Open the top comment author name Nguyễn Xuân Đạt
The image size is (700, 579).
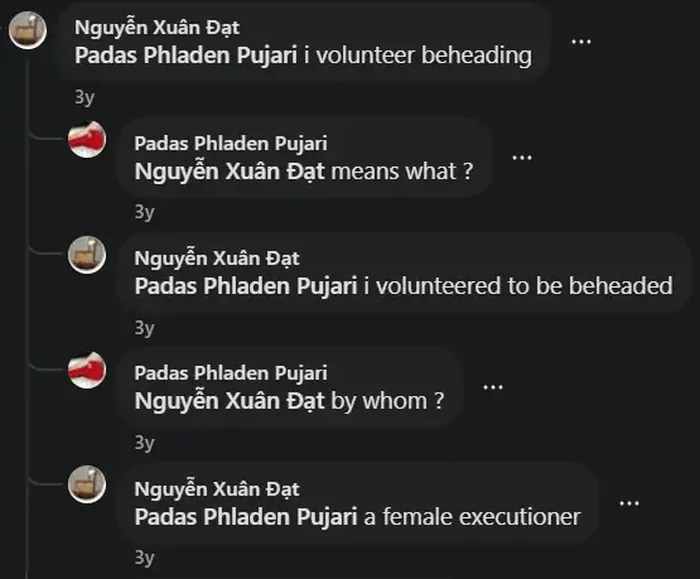[x=157, y=28]
